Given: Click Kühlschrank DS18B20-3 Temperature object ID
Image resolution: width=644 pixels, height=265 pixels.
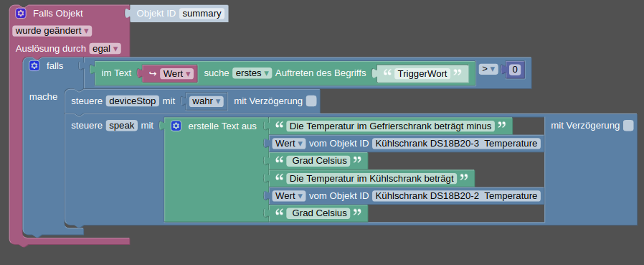Looking at the screenshot, I should [456, 143].
